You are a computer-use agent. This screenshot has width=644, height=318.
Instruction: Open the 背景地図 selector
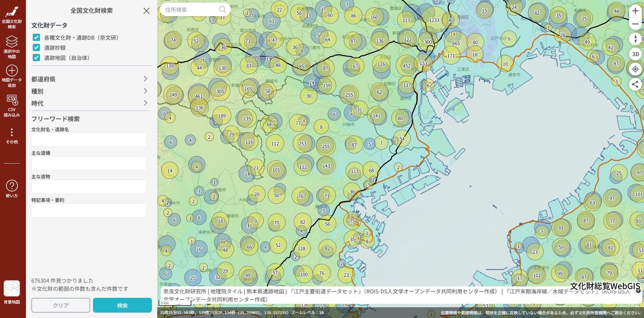12,290
